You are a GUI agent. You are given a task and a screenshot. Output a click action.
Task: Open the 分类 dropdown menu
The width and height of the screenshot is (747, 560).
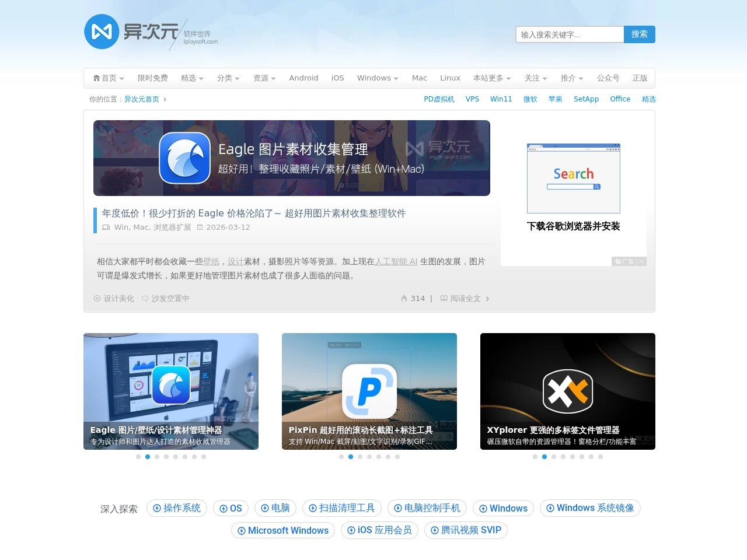228,78
